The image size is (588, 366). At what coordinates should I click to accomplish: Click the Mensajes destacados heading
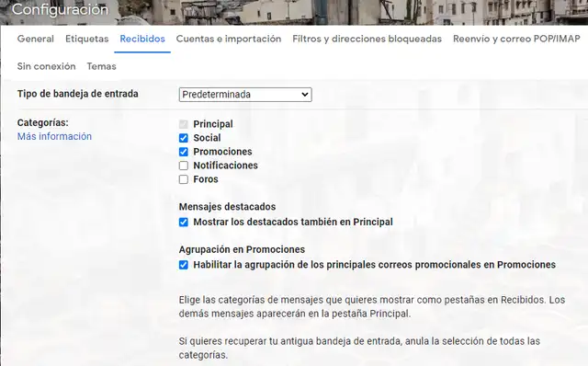pyautogui.click(x=227, y=207)
